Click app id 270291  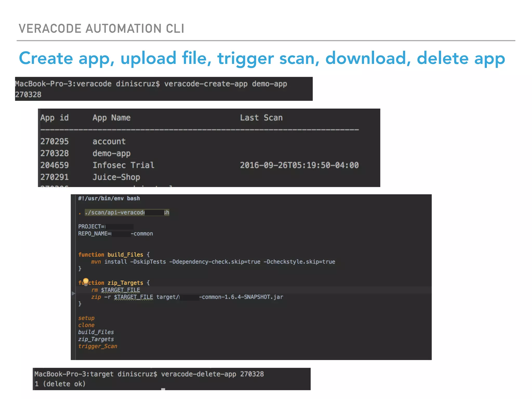pos(55,177)
